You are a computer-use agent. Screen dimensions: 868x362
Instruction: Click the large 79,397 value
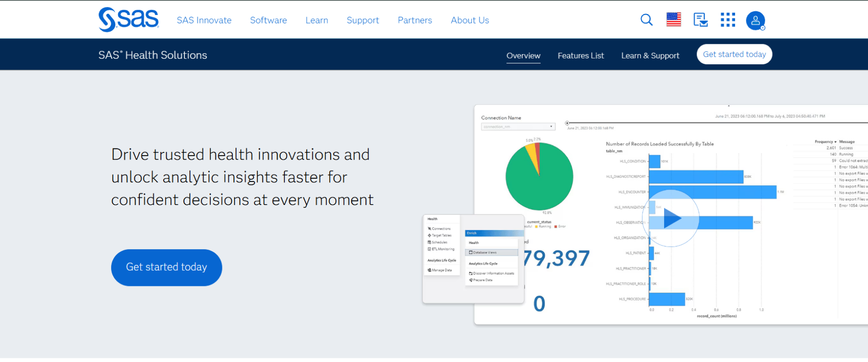pyautogui.click(x=557, y=258)
